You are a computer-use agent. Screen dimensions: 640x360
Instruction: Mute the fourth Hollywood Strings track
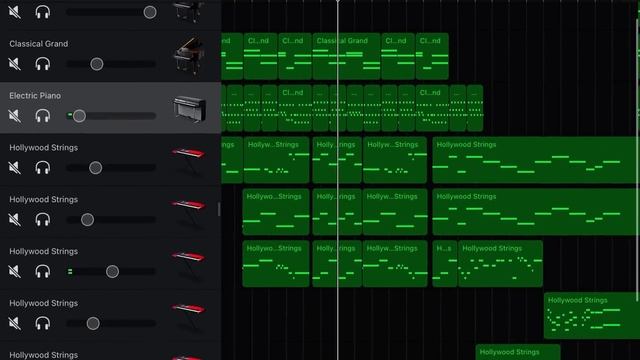tap(15, 323)
